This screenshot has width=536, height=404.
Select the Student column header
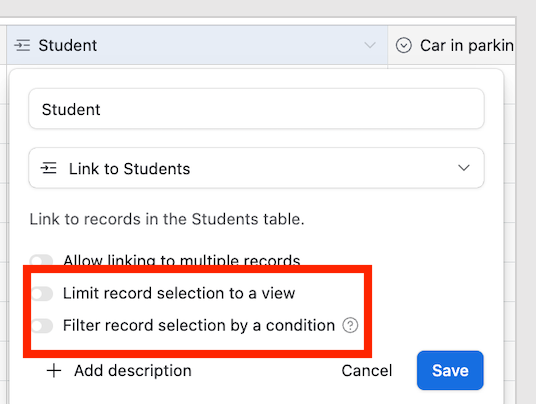click(x=197, y=45)
